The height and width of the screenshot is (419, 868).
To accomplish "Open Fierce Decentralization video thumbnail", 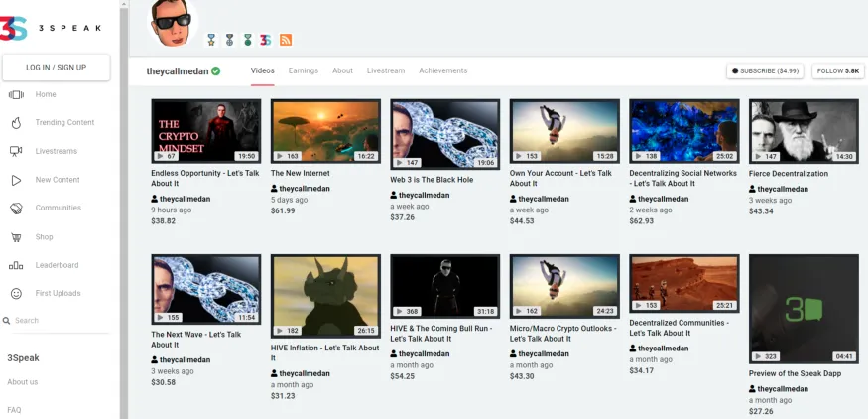I will pos(804,131).
